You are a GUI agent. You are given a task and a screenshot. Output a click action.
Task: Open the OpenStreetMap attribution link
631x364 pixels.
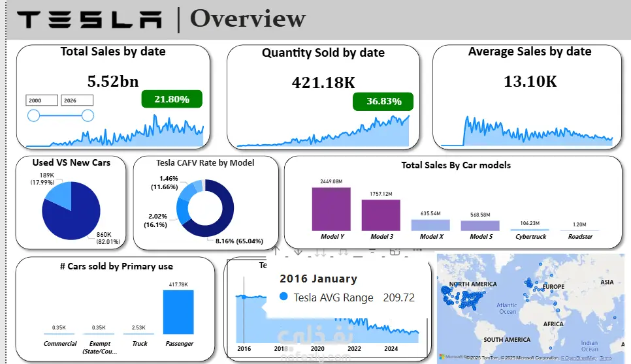point(579,357)
